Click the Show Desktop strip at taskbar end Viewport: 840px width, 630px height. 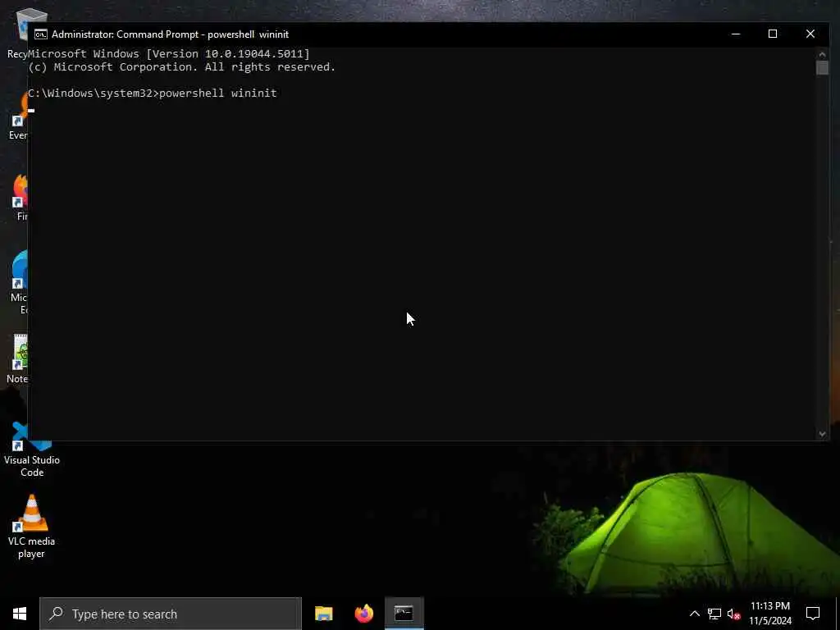[x=838, y=614]
